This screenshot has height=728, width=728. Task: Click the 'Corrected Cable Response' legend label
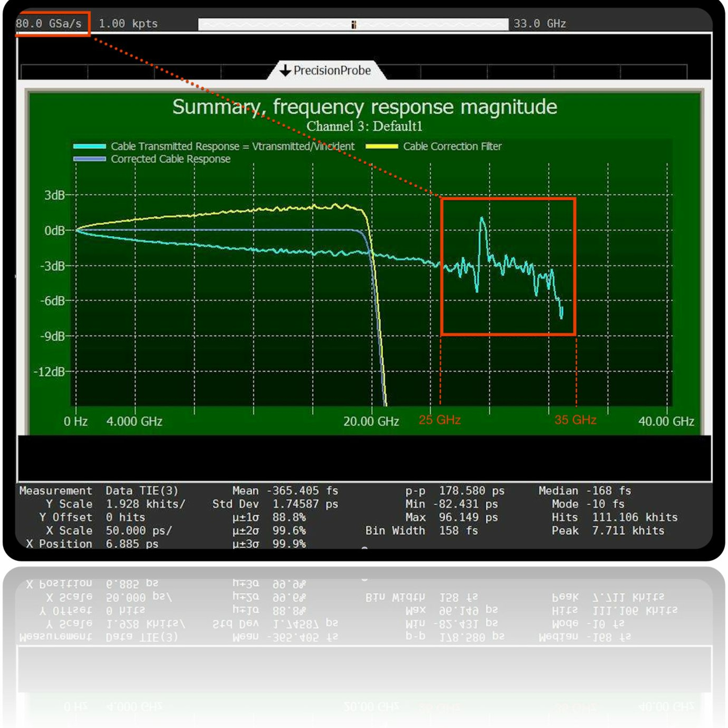[170, 159]
